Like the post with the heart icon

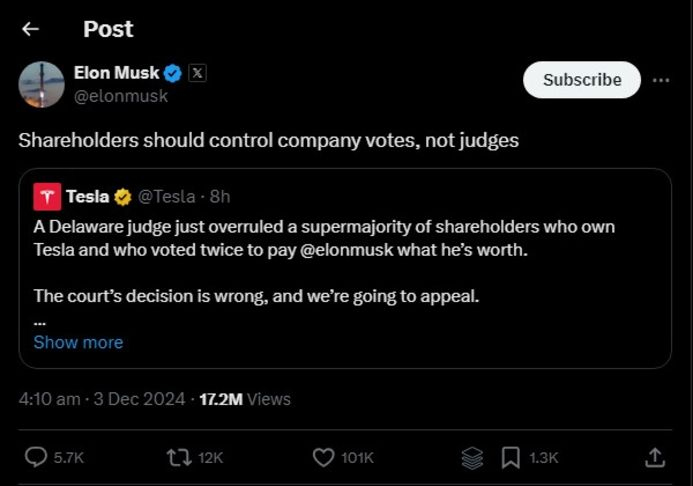tap(323, 457)
